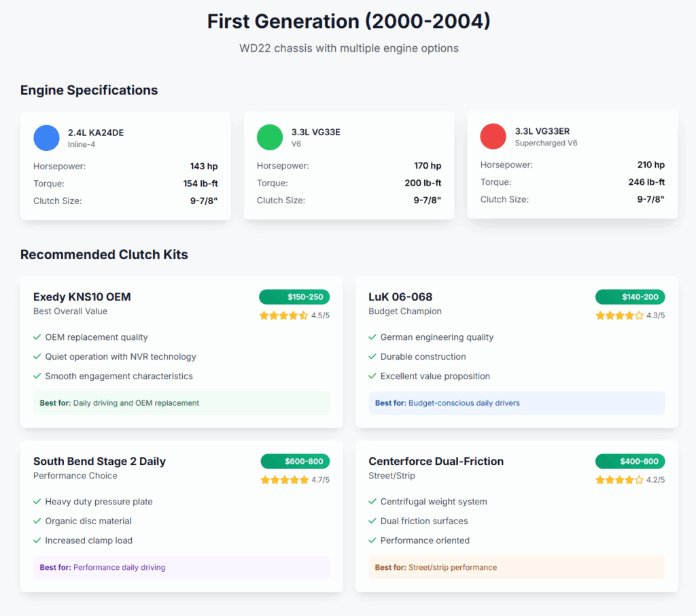Screen dimensions: 696x616
Task: Click the '170 hp' horsepower value
Action: coord(428,166)
